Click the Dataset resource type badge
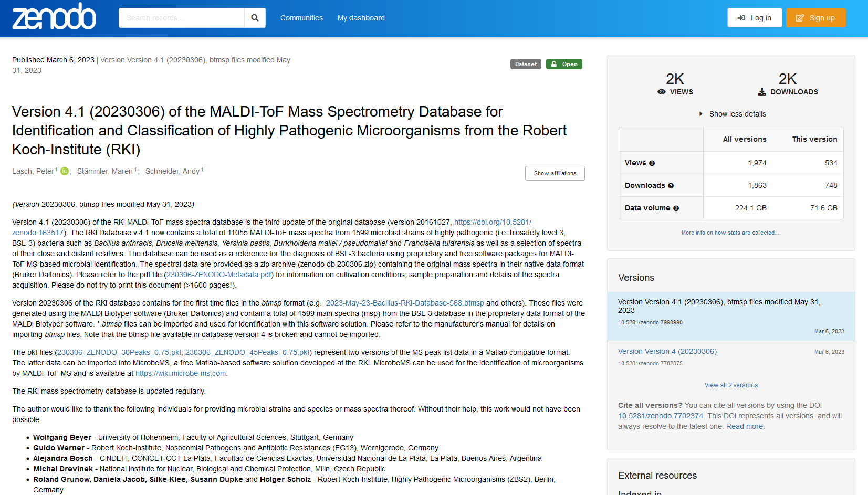The height and width of the screenshot is (495, 868). pos(526,64)
